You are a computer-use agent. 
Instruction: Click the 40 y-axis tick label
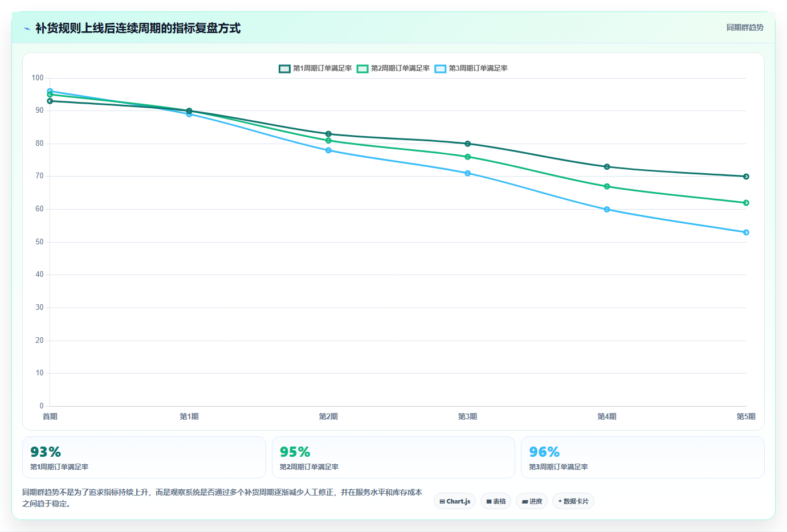tap(39, 275)
